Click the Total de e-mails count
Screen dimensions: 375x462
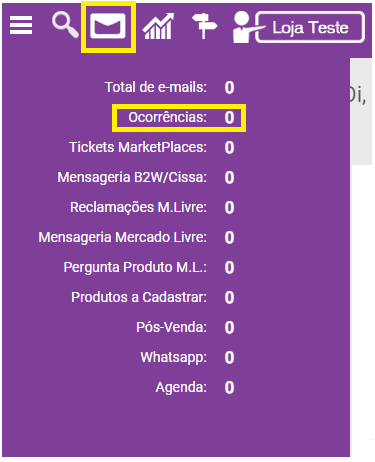tap(229, 88)
